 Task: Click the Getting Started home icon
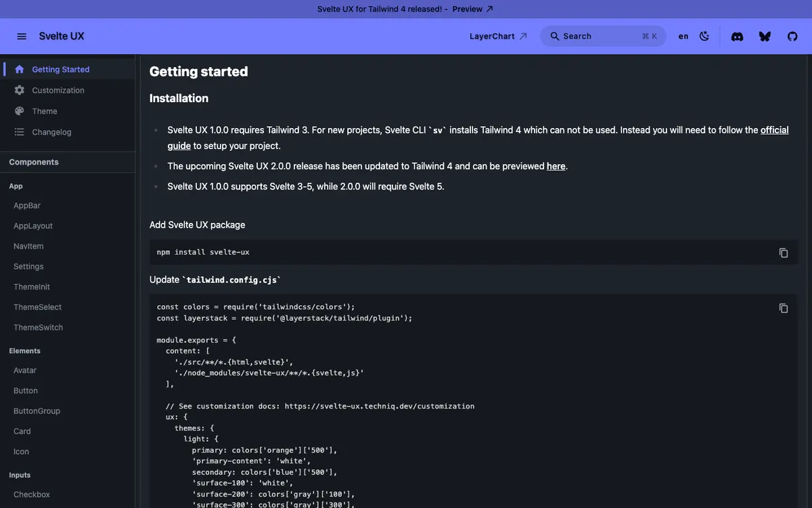(x=19, y=69)
